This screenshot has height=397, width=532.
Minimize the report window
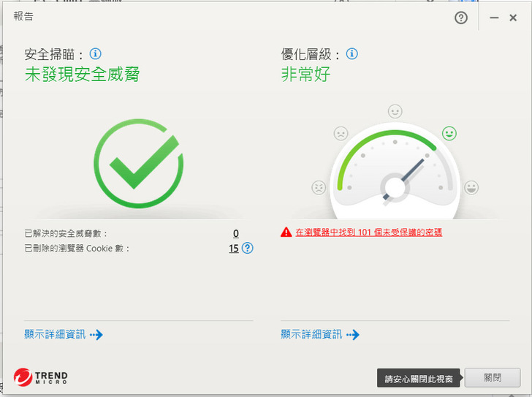[495, 18]
